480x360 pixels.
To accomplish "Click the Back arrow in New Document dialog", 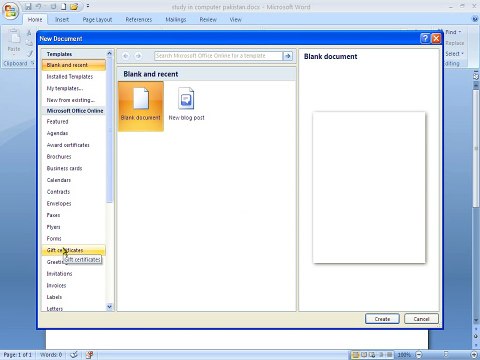I will click(x=125, y=56).
